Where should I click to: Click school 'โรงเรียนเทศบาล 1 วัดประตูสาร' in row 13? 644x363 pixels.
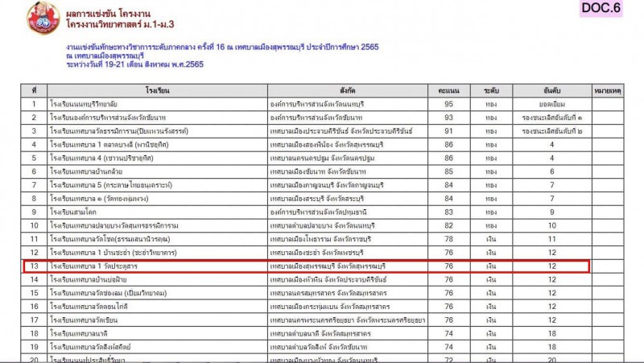coord(93,266)
